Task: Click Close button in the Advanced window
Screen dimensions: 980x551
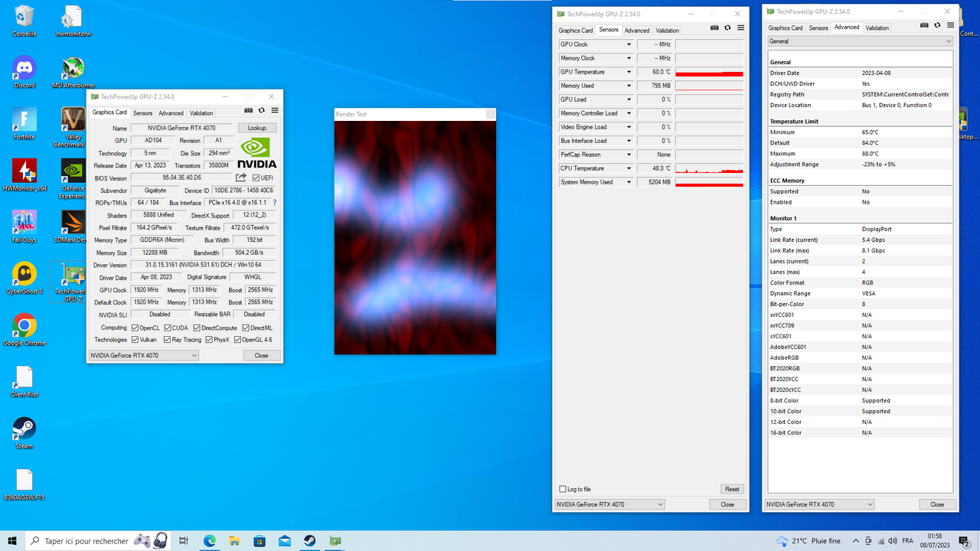Action: (x=937, y=504)
